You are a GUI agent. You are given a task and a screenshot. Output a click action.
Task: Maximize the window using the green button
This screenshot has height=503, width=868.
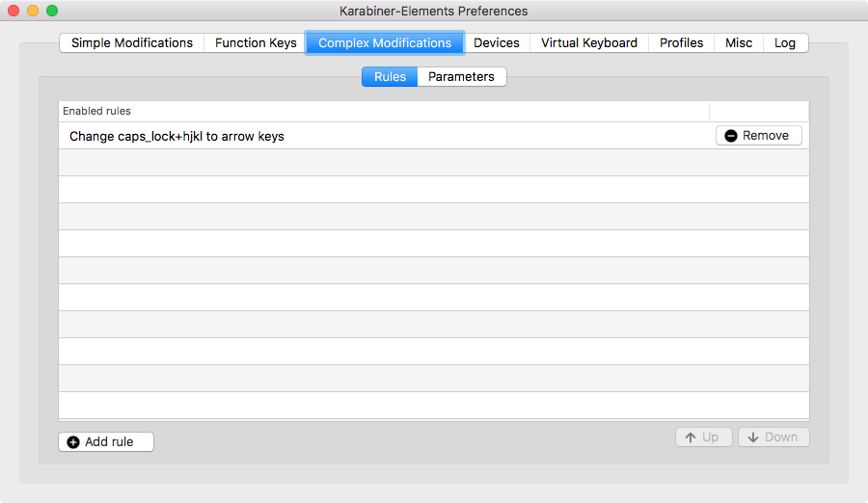(52, 11)
